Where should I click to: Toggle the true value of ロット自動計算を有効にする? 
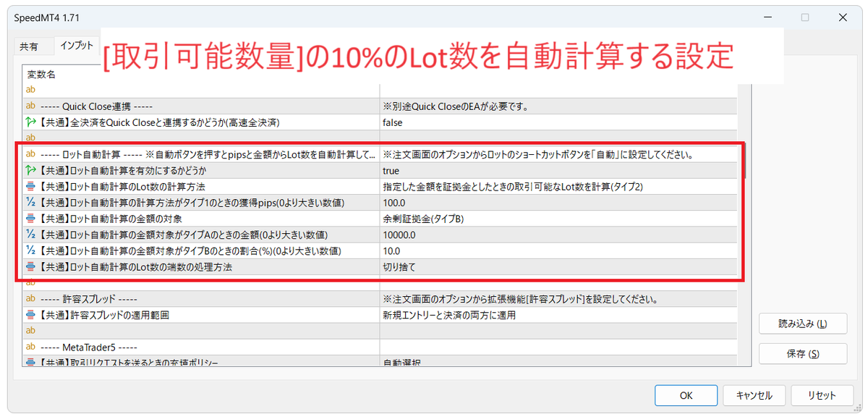click(x=558, y=170)
